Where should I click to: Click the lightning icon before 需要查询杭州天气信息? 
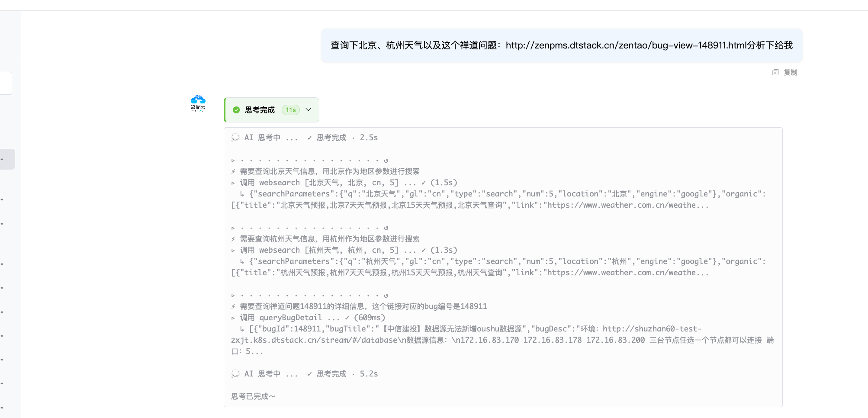[233, 239]
